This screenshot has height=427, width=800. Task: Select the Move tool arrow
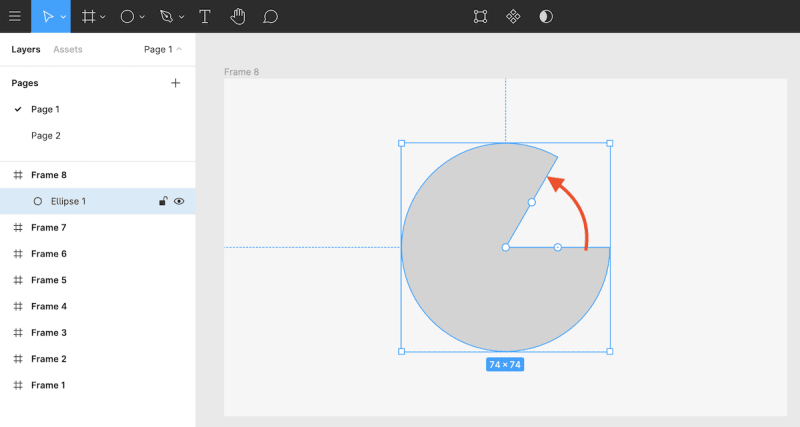pos(47,16)
